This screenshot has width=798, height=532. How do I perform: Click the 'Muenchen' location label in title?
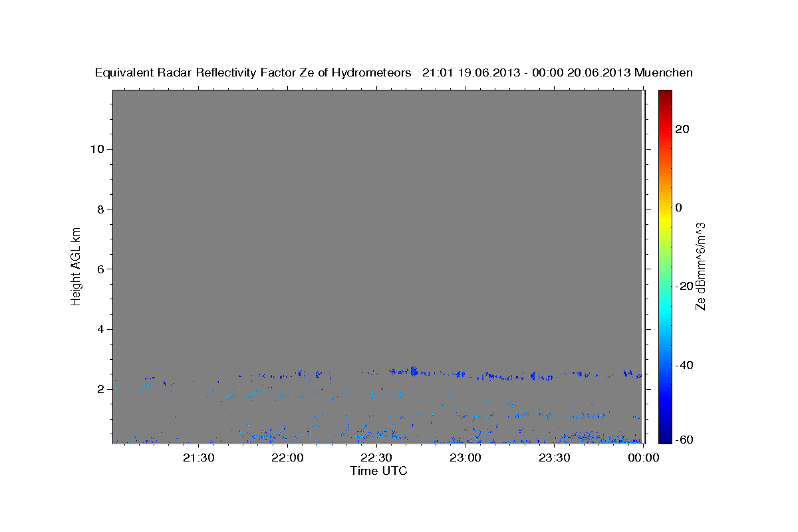(x=663, y=73)
